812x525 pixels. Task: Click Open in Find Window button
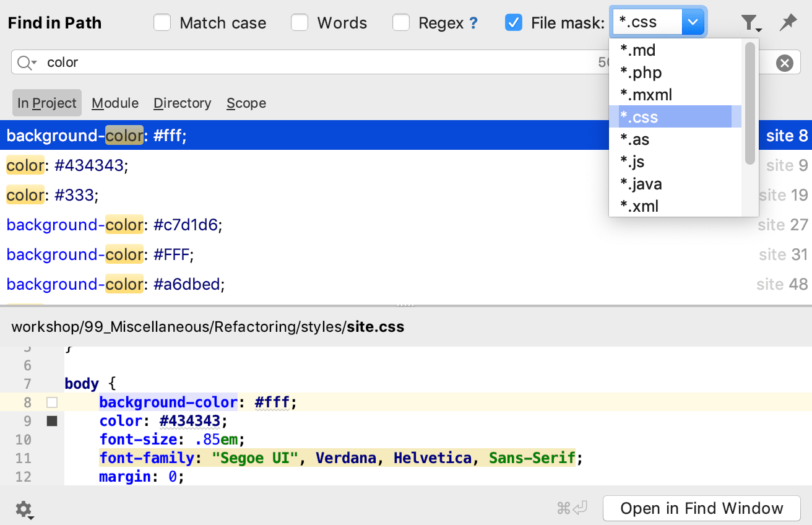coord(702,508)
